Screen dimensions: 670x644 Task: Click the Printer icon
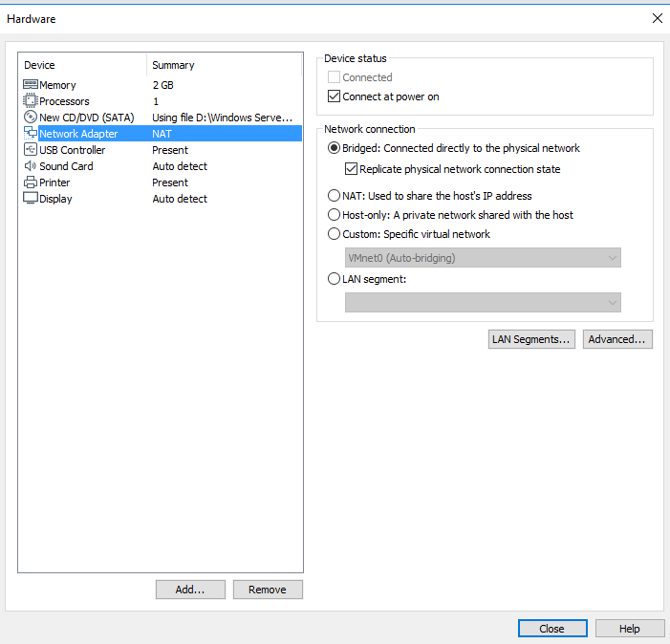pyautogui.click(x=31, y=182)
